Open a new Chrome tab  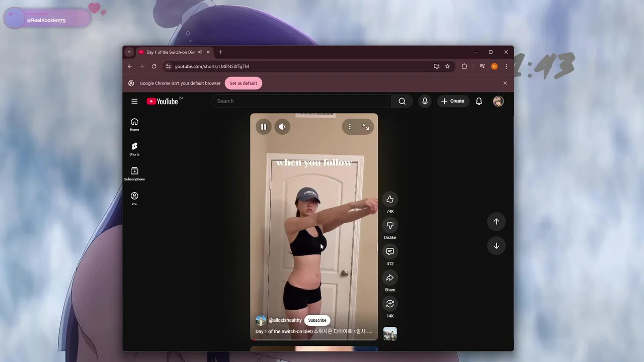click(x=220, y=52)
